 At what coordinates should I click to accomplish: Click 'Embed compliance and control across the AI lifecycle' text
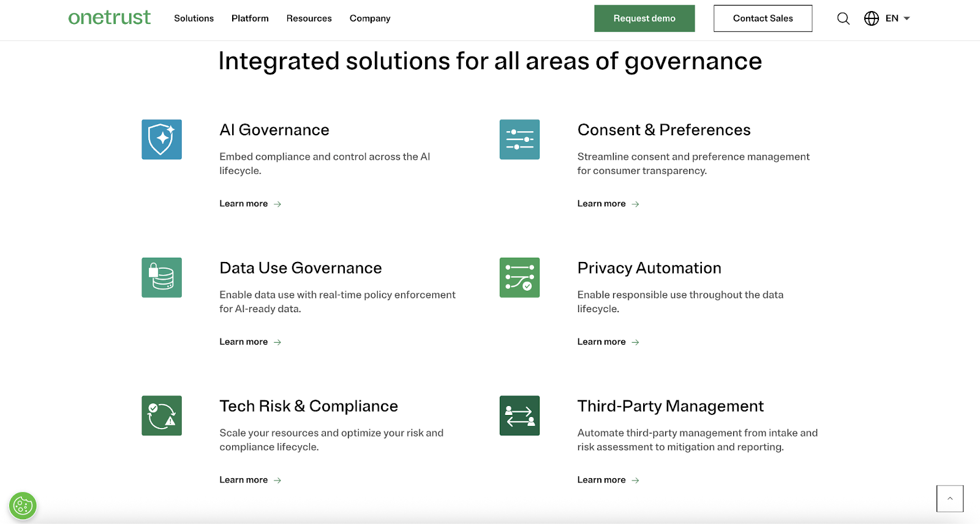pos(325,163)
